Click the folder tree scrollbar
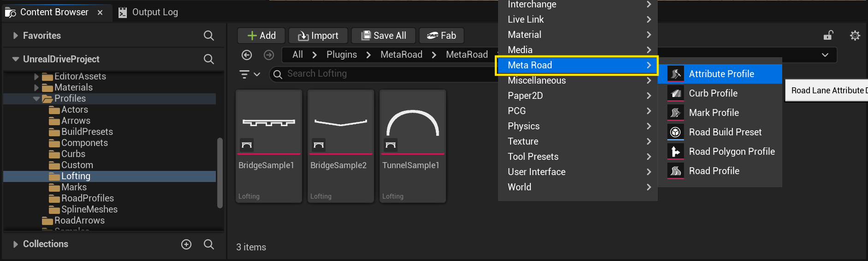Image resolution: width=868 pixels, height=261 pixels. [220, 173]
